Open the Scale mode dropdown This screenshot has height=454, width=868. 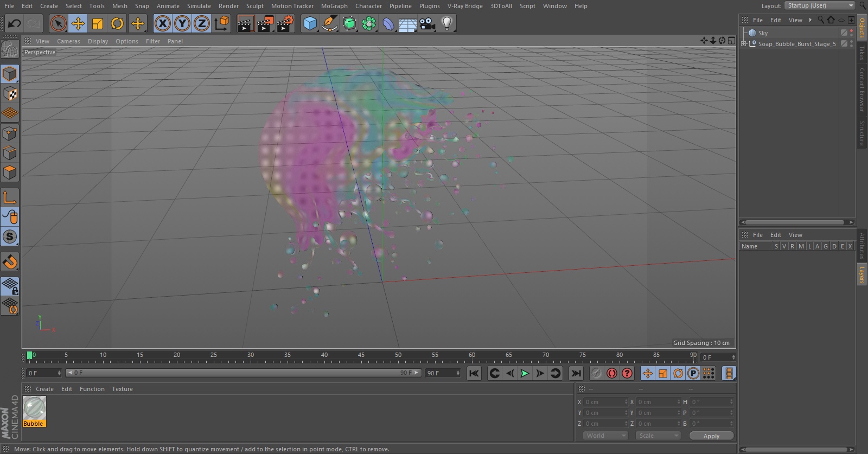(658, 436)
